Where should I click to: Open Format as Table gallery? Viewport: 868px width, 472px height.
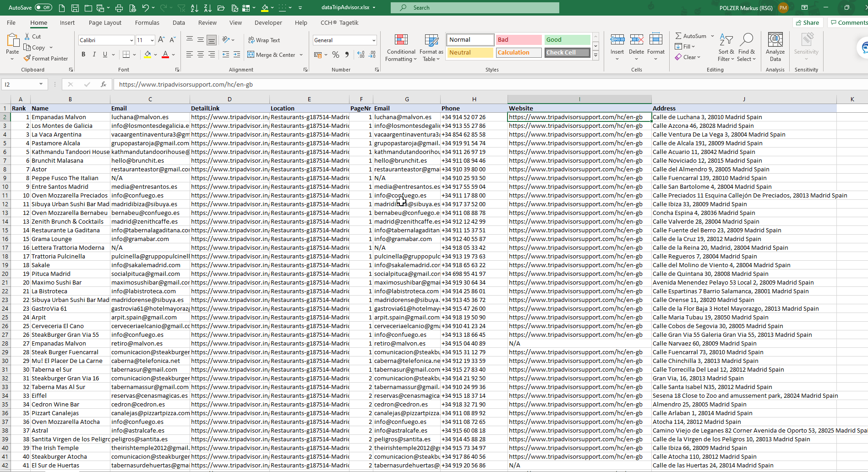point(431,48)
